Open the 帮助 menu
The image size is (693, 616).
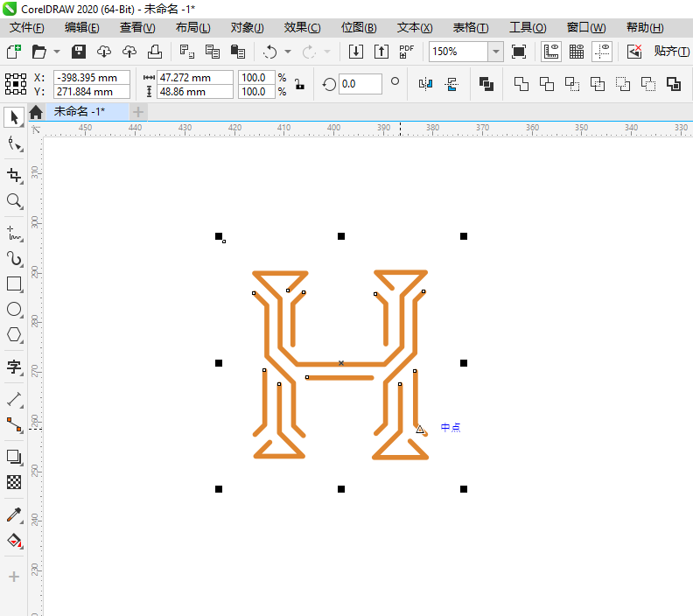pyautogui.click(x=645, y=27)
